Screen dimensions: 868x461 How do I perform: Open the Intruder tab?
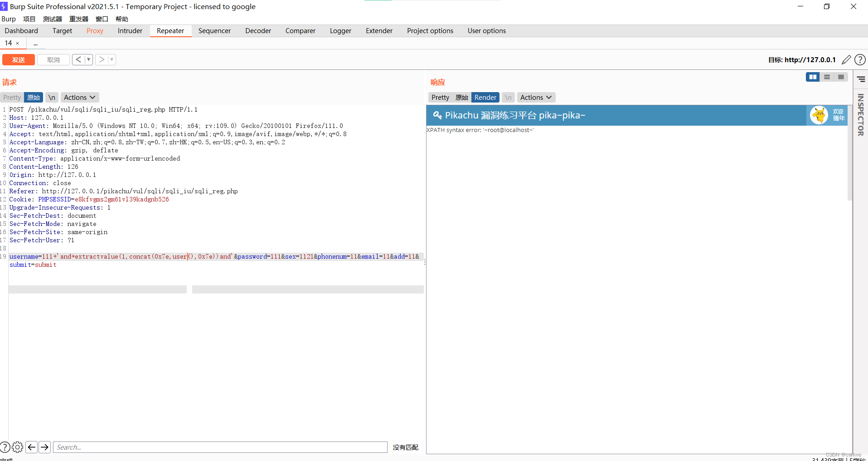(130, 31)
